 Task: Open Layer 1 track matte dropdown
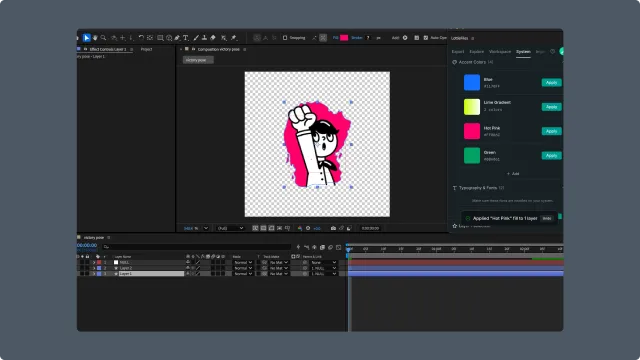point(279,273)
